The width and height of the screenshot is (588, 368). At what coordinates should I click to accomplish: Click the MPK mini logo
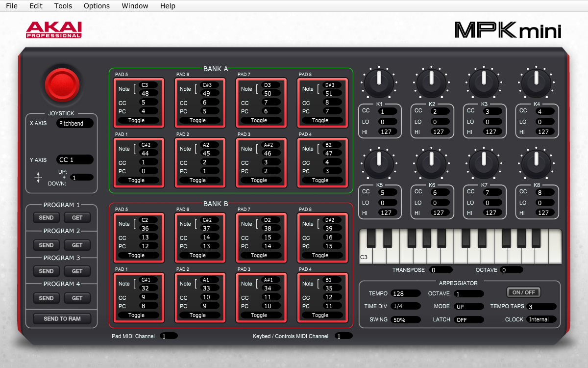tap(508, 30)
